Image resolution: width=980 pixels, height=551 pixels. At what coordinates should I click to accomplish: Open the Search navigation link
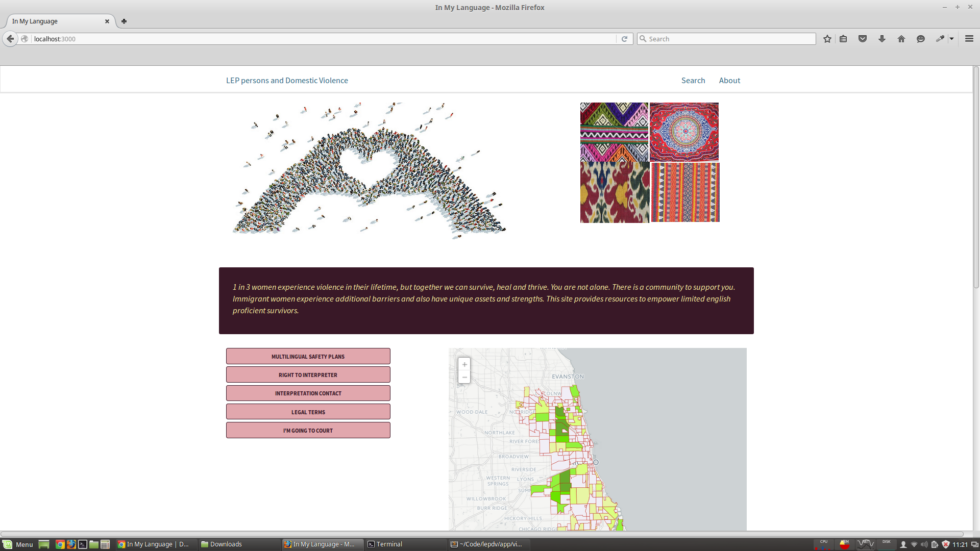coord(693,81)
